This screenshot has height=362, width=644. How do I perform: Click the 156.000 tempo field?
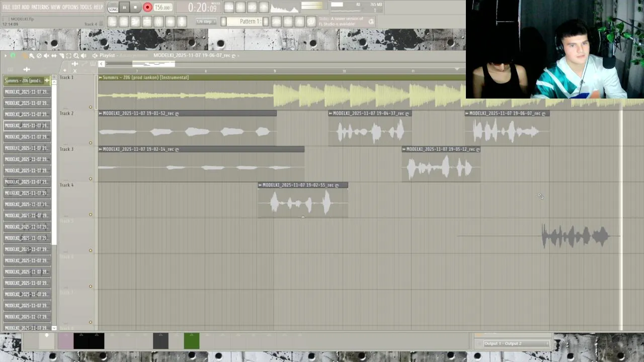click(163, 8)
